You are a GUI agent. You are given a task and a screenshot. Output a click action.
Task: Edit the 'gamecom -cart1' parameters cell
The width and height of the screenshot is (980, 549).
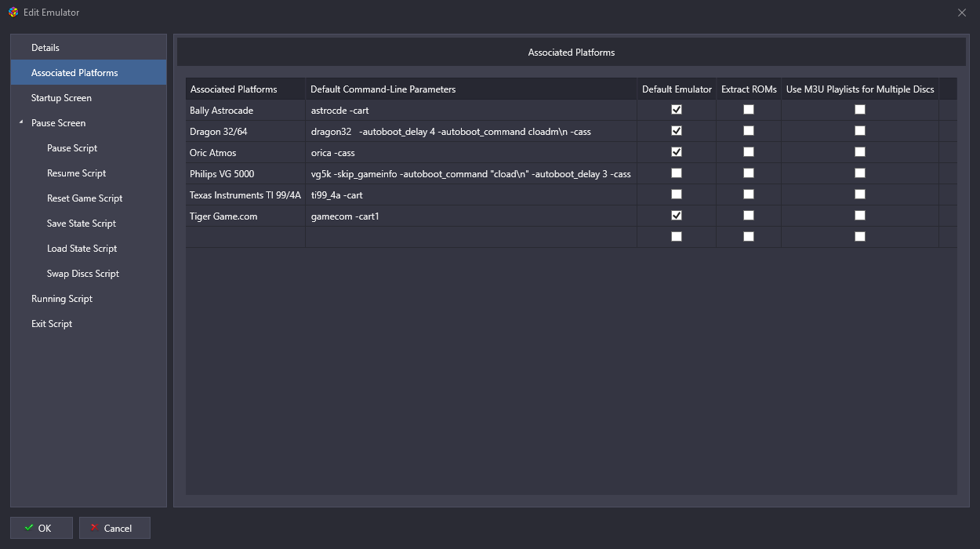coord(471,216)
